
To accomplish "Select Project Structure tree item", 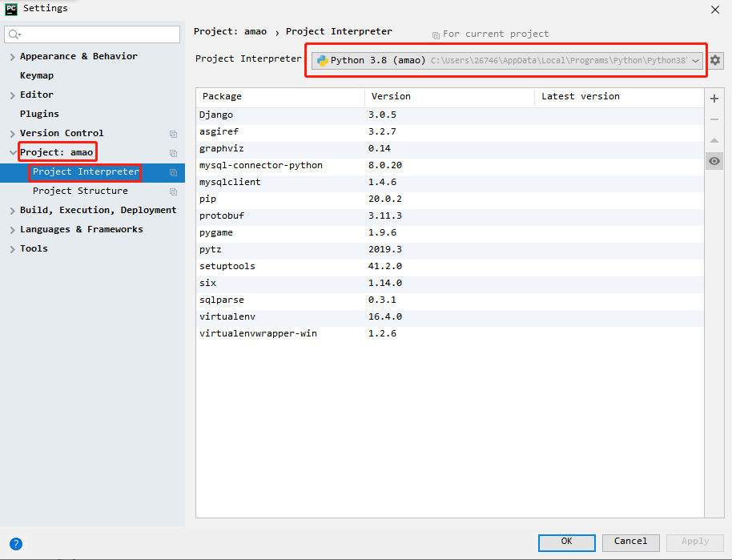I will point(80,191).
